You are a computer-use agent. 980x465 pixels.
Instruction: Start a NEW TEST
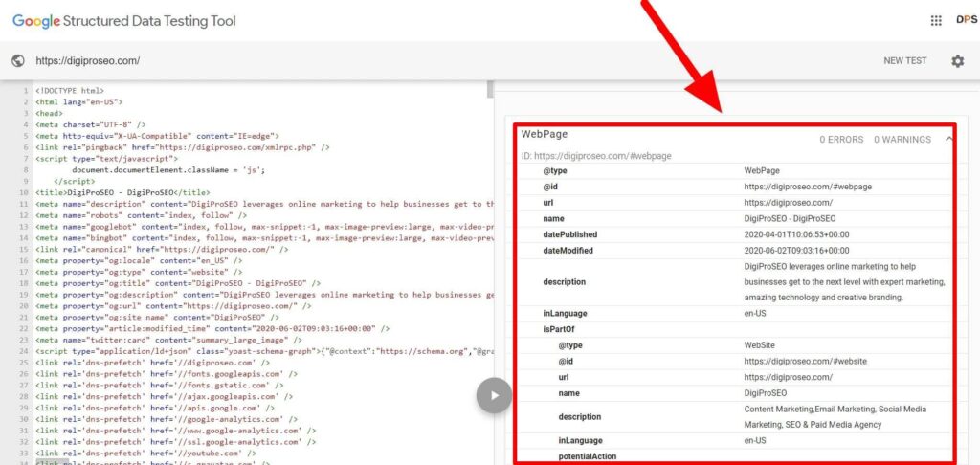[905, 60]
